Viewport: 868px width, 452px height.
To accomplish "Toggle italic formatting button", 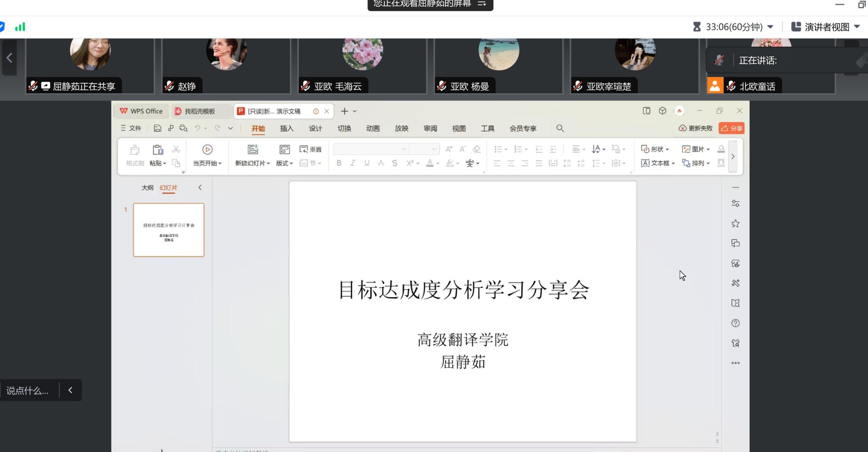I will [353, 163].
